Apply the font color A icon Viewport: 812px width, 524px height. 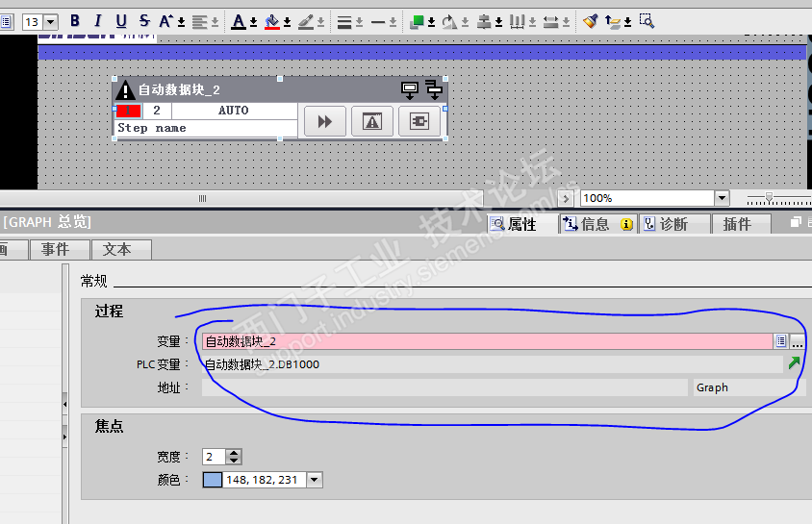click(239, 22)
